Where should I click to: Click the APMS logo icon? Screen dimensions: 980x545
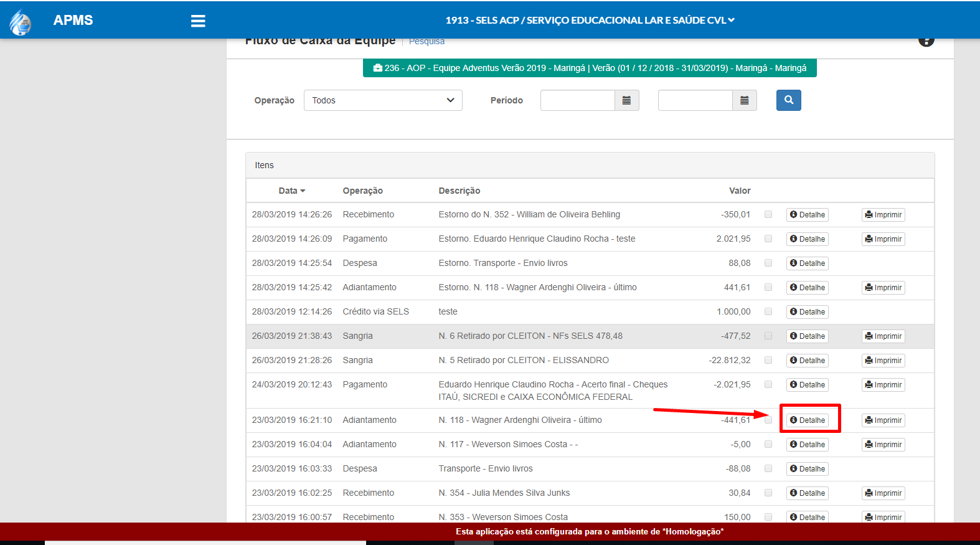(x=21, y=22)
